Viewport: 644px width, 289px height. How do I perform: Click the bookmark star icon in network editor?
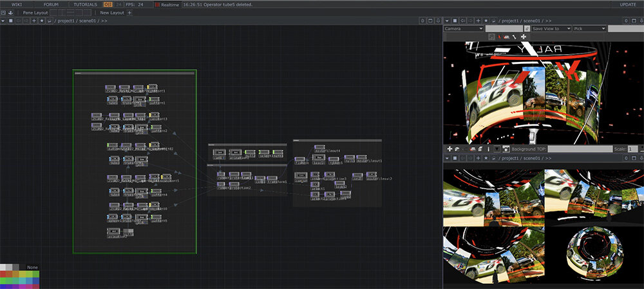point(42,21)
